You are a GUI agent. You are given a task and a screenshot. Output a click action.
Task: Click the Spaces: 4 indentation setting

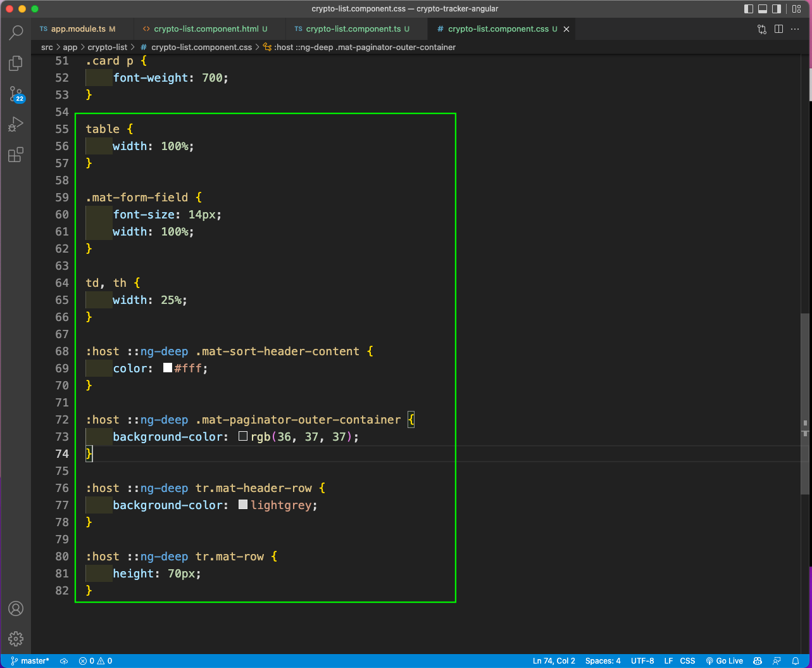[x=603, y=661]
